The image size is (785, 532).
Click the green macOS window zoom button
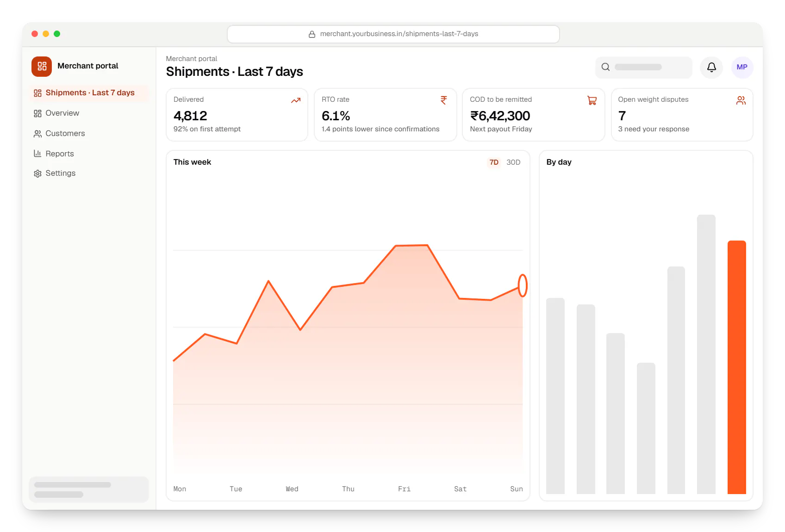click(x=57, y=34)
